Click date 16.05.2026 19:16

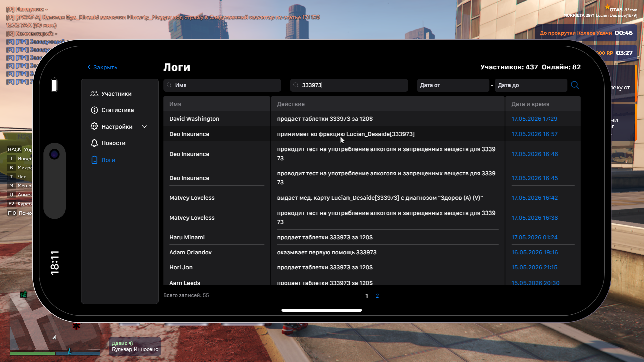535,252
